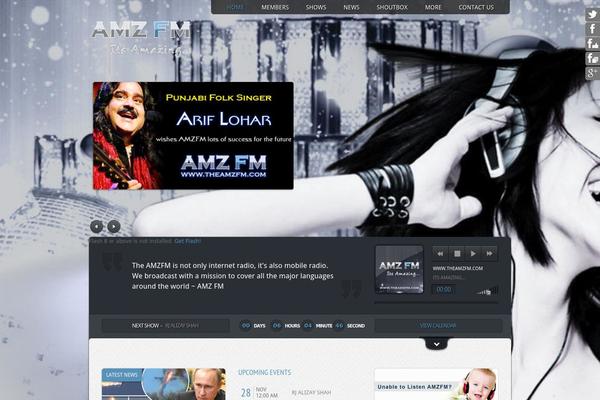Stop the radio player
The height and width of the screenshot is (400, 600).
457,253
